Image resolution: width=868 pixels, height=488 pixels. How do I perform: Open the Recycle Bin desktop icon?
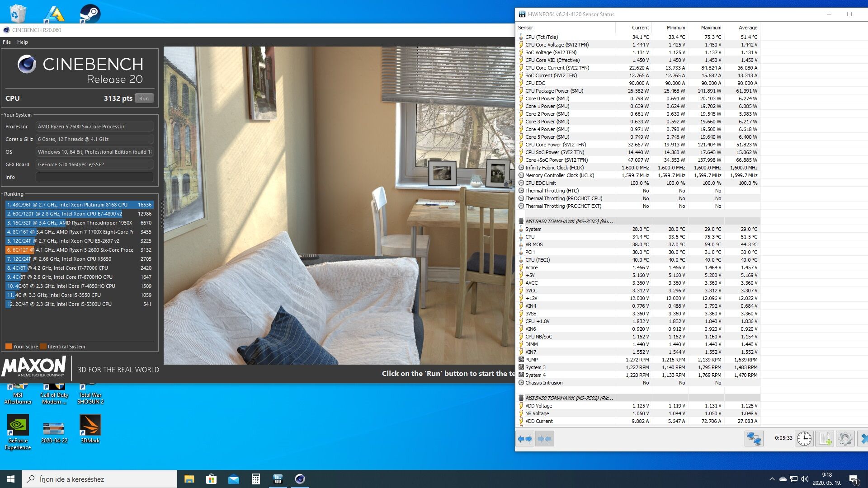tap(17, 13)
